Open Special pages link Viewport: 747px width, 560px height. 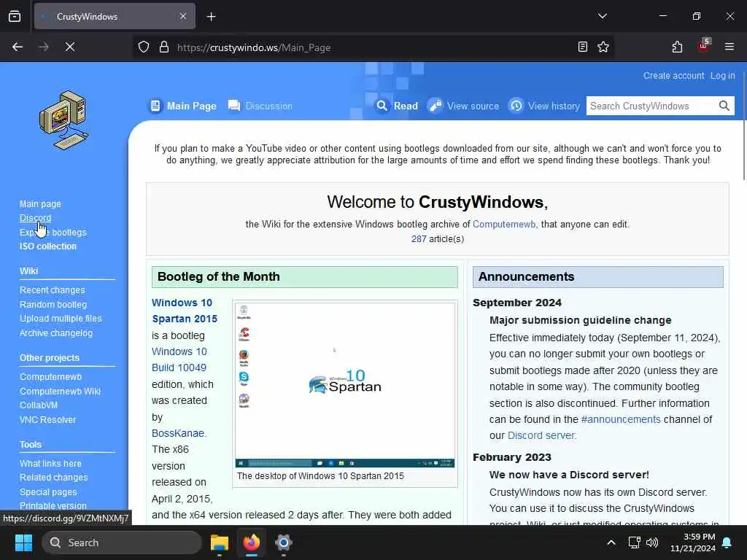[x=48, y=492]
